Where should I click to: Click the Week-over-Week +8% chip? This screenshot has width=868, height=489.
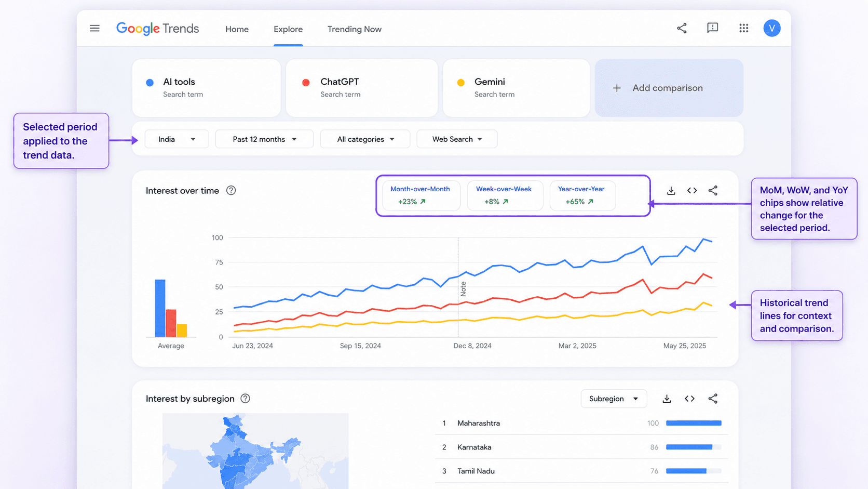[x=505, y=195]
